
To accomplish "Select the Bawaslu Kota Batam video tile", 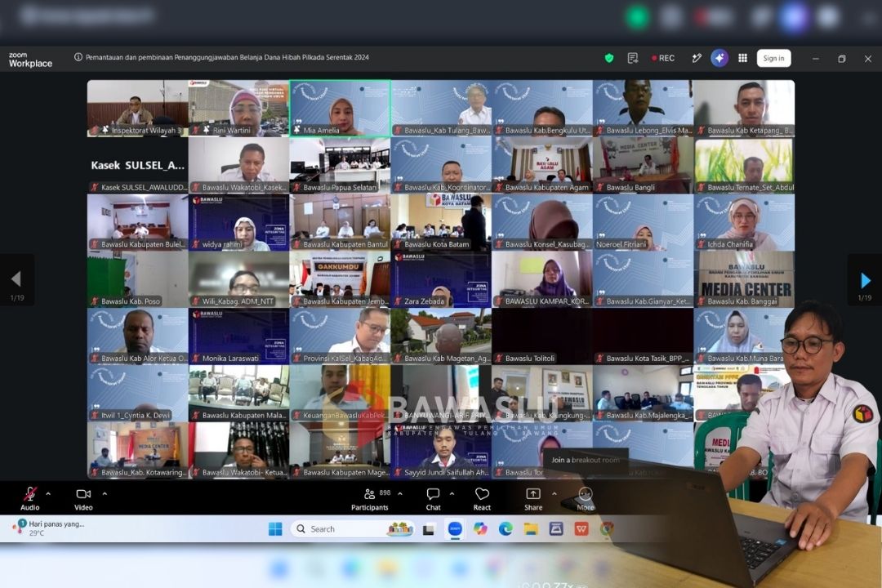I will point(441,222).
